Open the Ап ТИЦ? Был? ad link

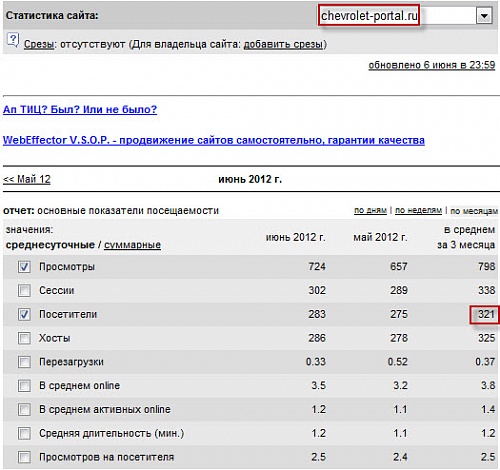(80, 109)
